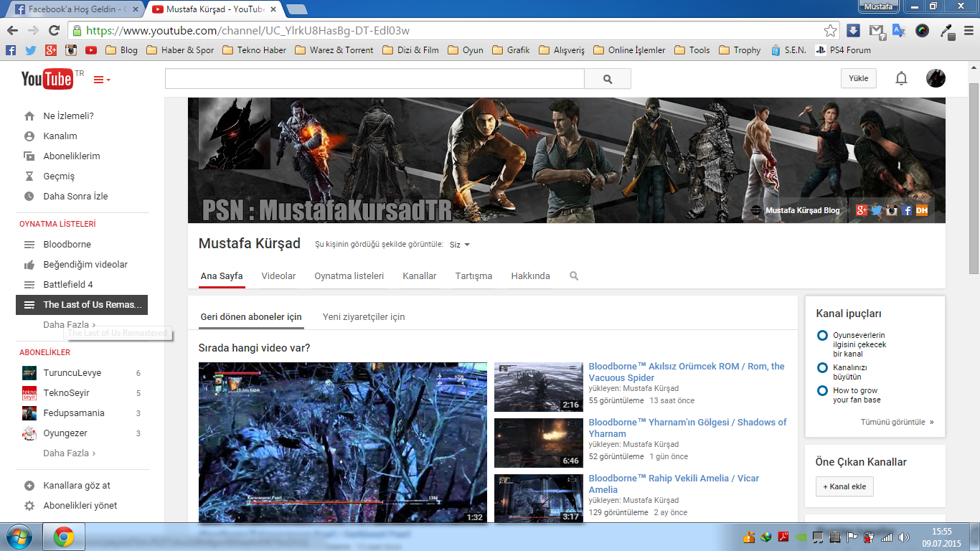Click the Mustafa Kürşad Blog banner link

tap(802, 210)
